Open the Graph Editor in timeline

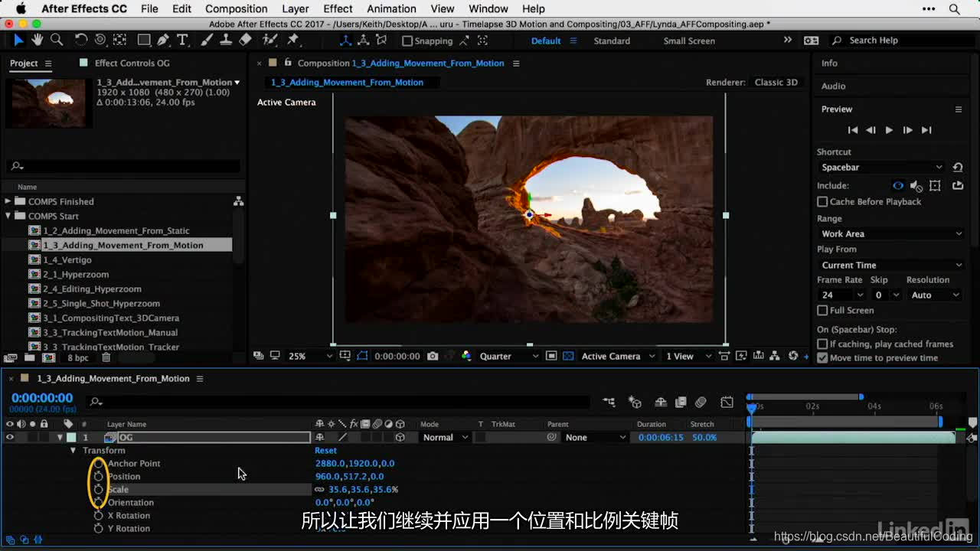pos(727,402)
